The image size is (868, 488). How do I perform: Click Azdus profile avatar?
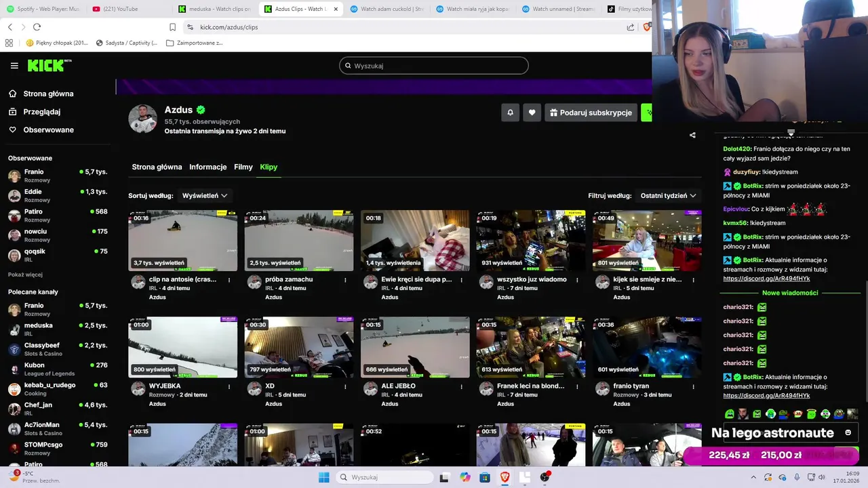click(143, 119)
